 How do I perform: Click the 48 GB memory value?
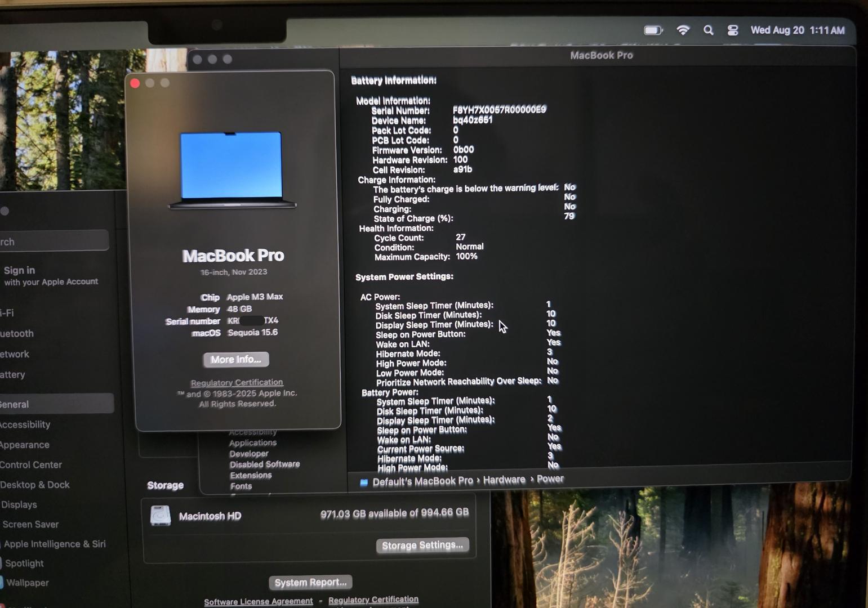[239, 309]
